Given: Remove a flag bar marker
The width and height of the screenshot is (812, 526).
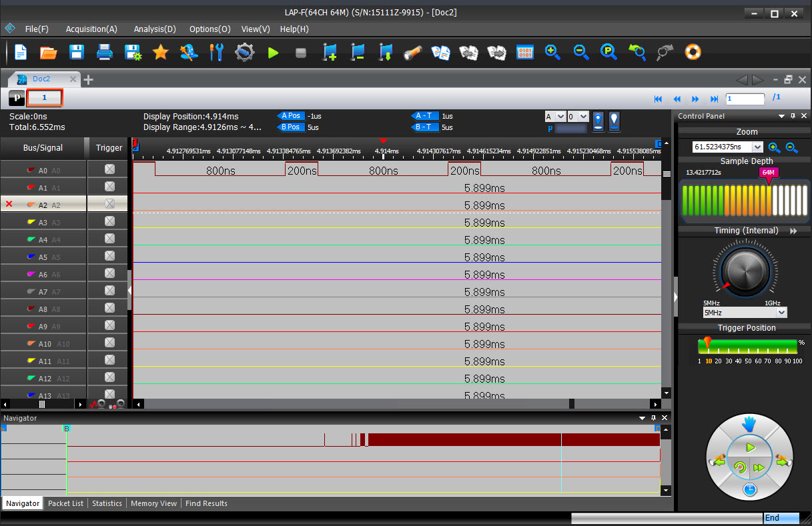Looking at the screenshot, I should 358,52.
